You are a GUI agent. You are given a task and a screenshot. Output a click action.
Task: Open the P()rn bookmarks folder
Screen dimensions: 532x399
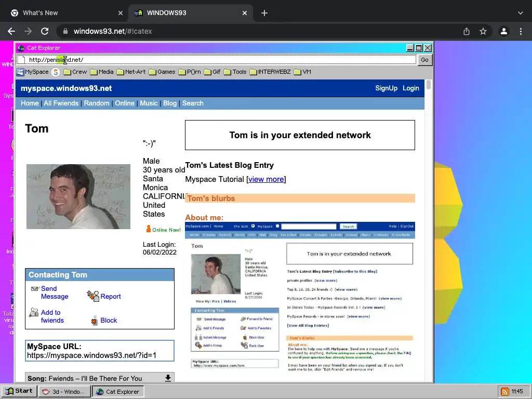point(190,72)
